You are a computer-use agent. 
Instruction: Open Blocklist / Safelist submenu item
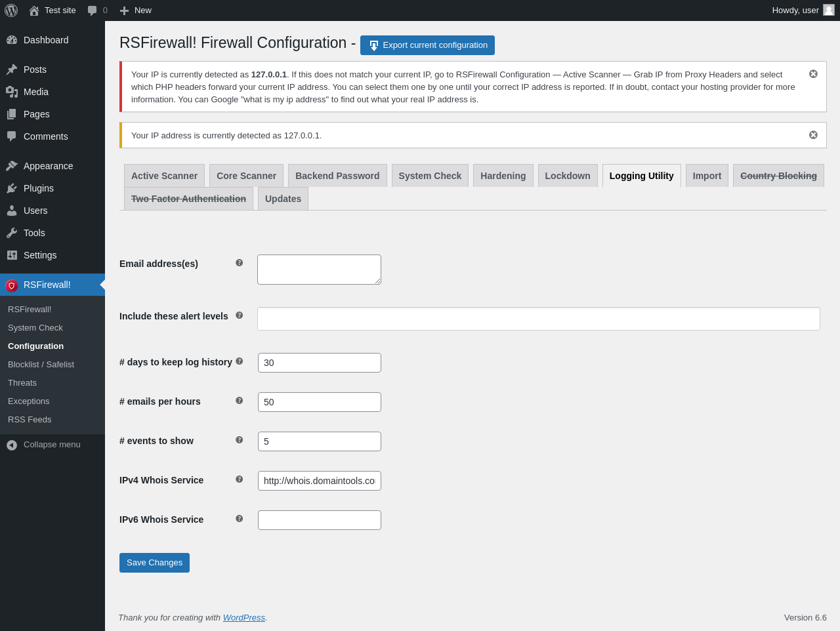pyautogui.click(x=41, y=365)
